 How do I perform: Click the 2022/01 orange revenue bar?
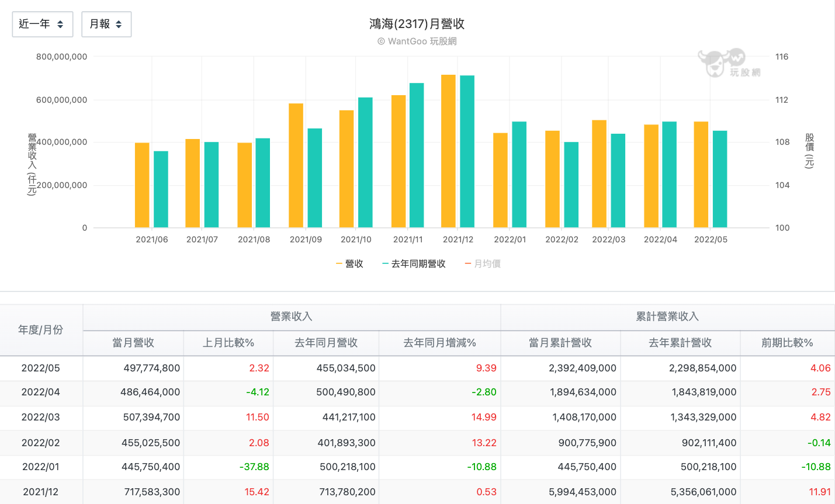[500, 180]
